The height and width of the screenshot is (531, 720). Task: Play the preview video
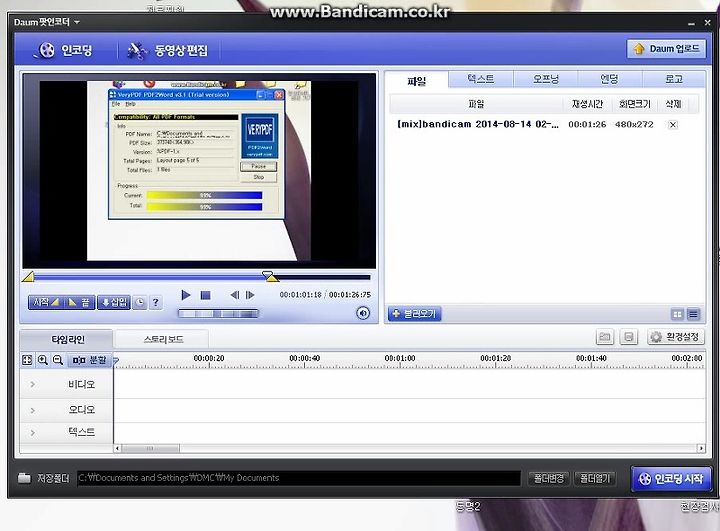pyautogui.click(x=186, y=295)
